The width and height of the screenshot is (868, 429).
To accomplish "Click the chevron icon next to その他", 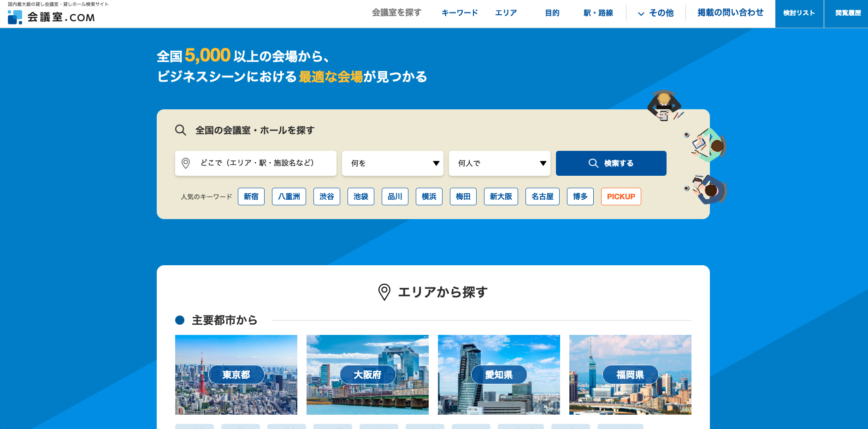I will pyautogui.click(x=641, y=14).
